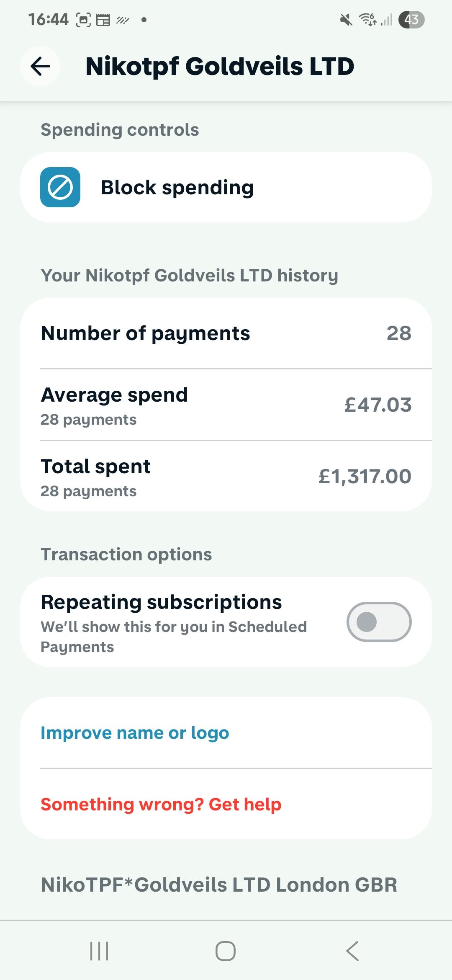The width and height of the screenshot is (452, 980).
Task: Tap Improve name or logo link
Action: (135, 733)
